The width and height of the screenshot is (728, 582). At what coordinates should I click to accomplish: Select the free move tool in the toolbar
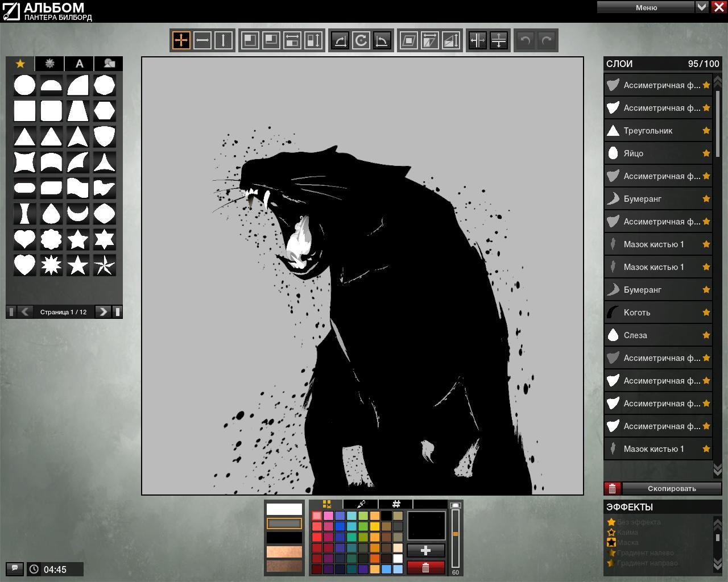(181, 40)
